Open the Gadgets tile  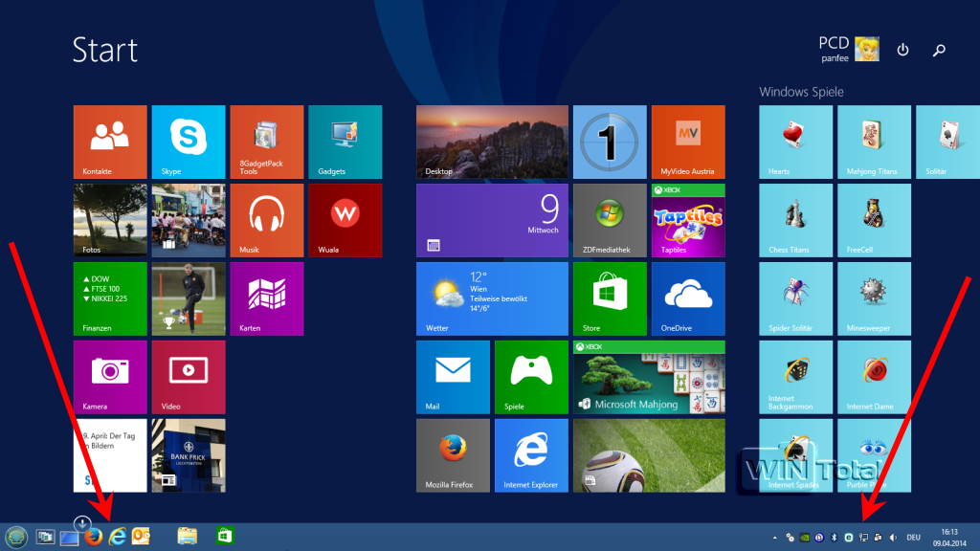pos(345,142)
